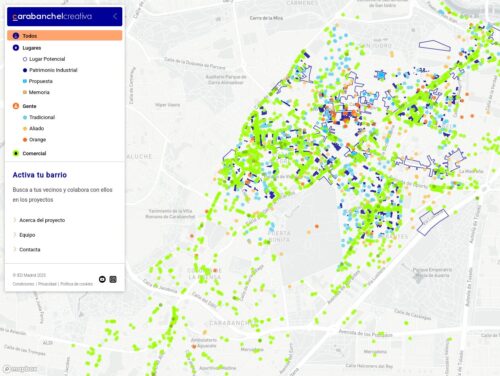This screenshot has height=376, width=500.
Task: Open the square footer icon at panel corner
Action: point(113,279)
